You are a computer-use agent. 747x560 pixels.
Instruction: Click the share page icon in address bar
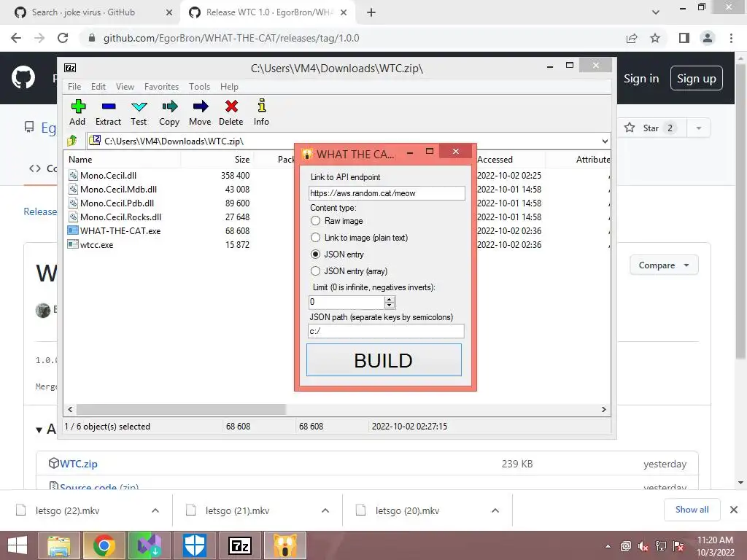coord(632,38)
